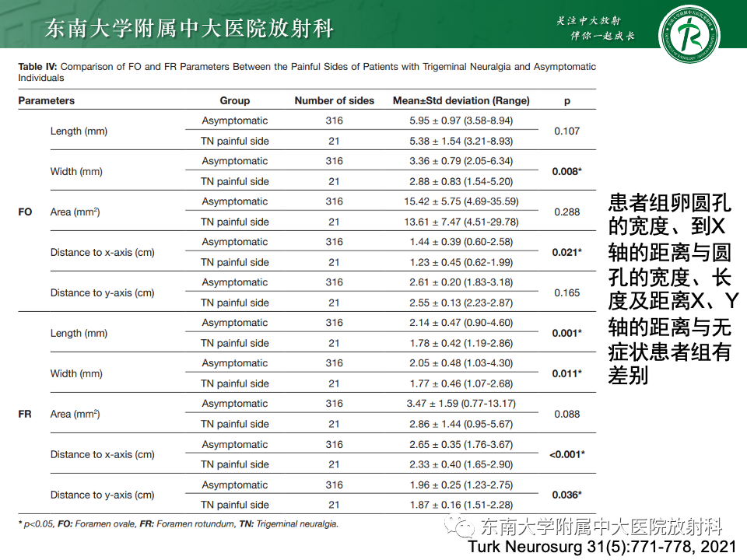Click the value 2.14 ± 0.47 (0.90-4.60)
747x560 pixels.
coord(461,323)
